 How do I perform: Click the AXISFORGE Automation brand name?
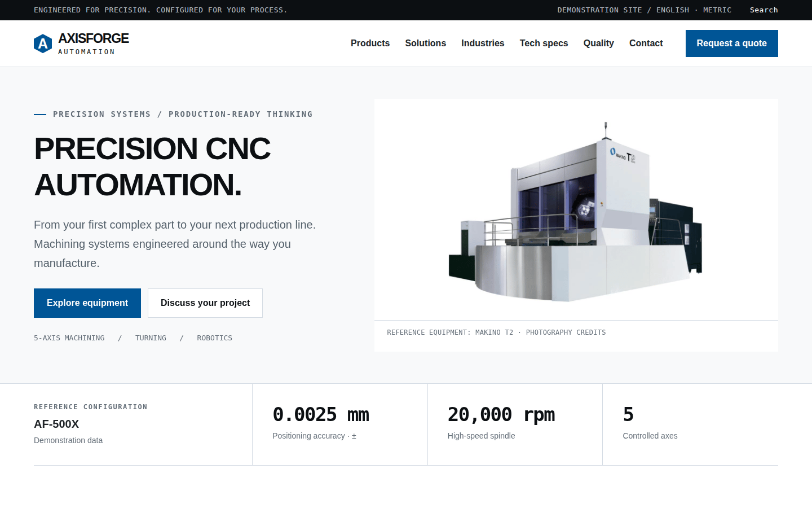click(94, 43)
